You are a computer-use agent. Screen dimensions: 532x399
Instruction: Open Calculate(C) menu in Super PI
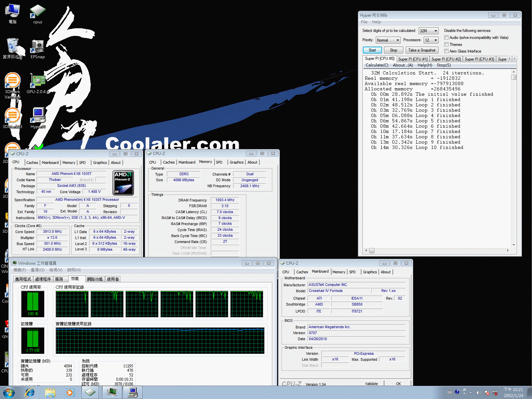point(377,65)
